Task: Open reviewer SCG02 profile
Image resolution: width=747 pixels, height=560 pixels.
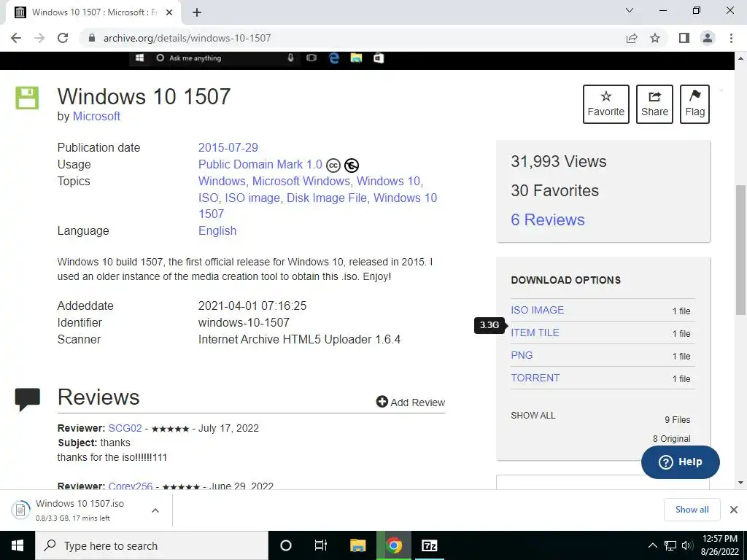Action: pyautogui.click(x=125, y=428)
